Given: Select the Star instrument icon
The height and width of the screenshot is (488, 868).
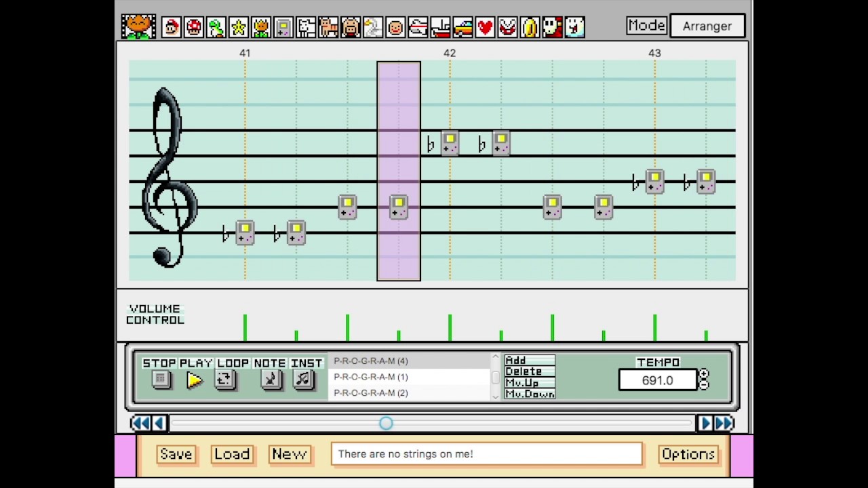Looking at the screenshot, I should point(239,27).
